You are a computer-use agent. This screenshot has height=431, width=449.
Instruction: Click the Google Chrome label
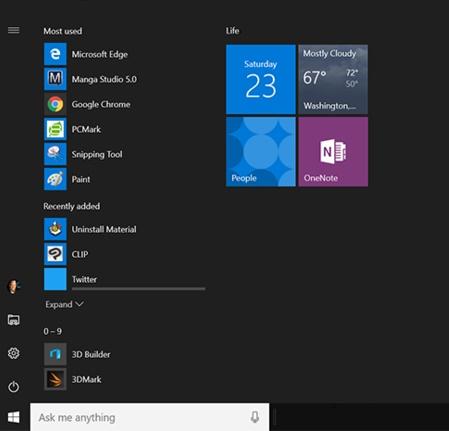pyautogui.click(x=101, y=104)
